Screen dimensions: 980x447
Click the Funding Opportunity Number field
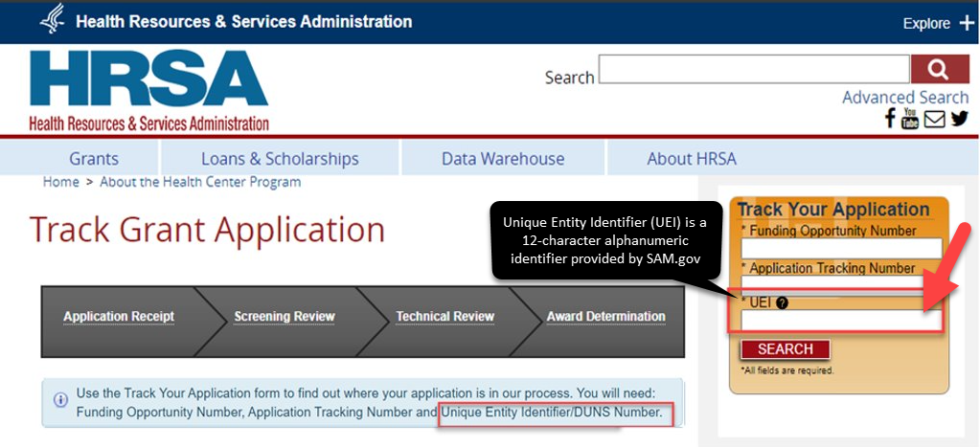click(x=841, y=249)
